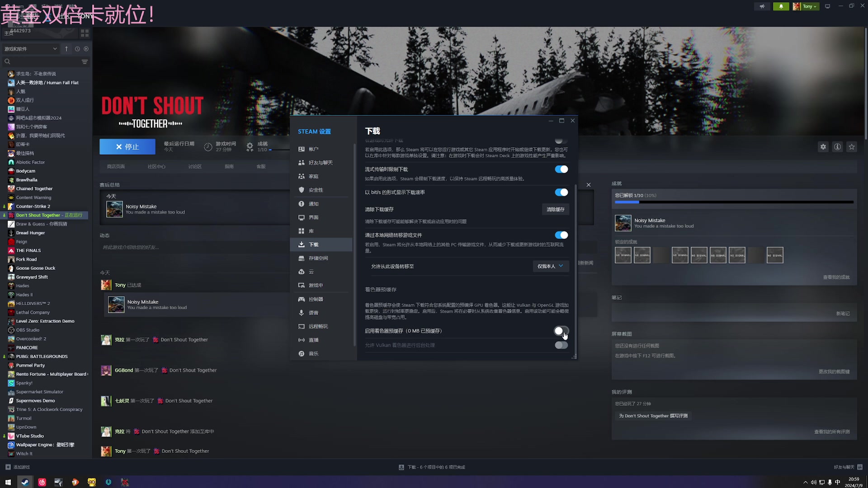868x488 pixels.
Task: Click the 远程畅玩 remote play icon
Action: click(x=302, y=326)
